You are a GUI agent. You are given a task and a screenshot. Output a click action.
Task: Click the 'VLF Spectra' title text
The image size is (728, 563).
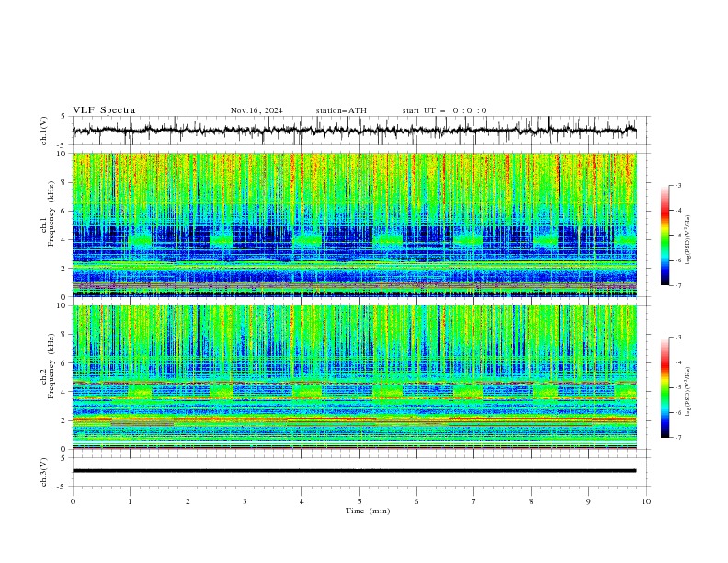pos(104,110)
